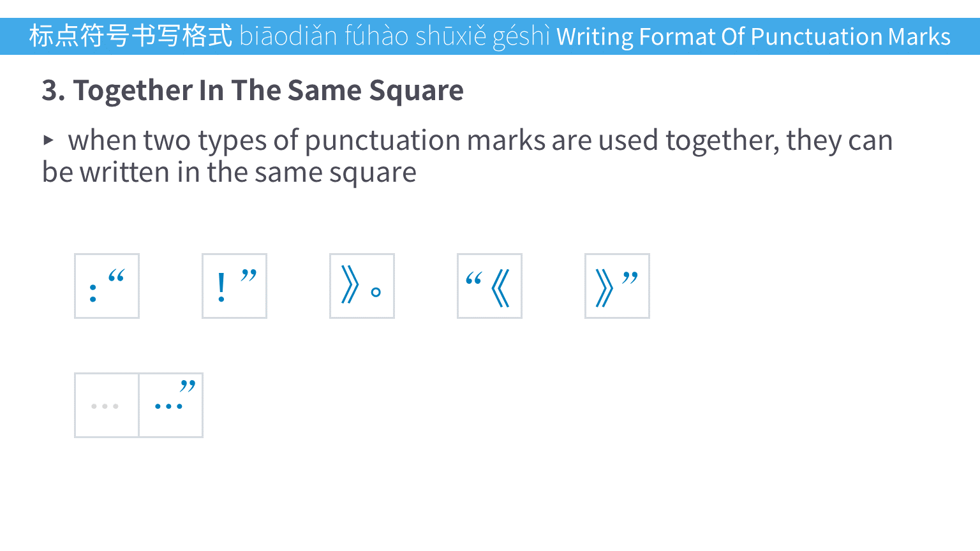Click heading '3. Together In The Same Square'
Screen dimensions: 980x551
tap(253, 90)
